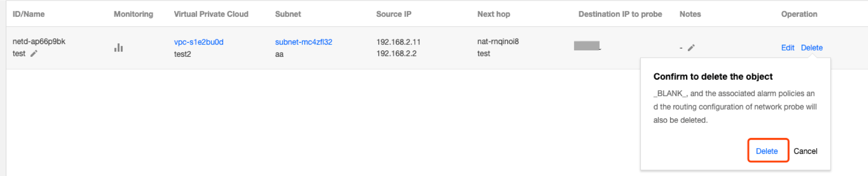The image size is (868, 176).
Task: Click the Destination IP to probe header
Action: point(620,14)
